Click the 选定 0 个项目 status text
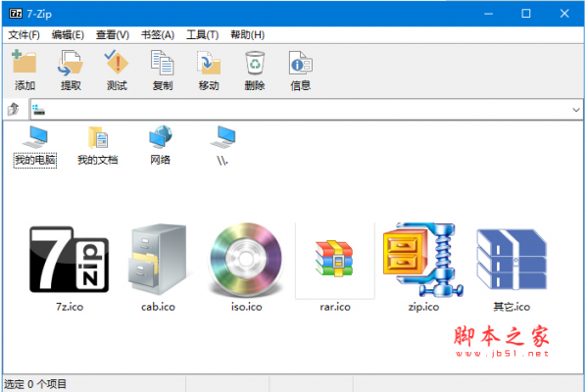588x392 pixels. point(35,384)
